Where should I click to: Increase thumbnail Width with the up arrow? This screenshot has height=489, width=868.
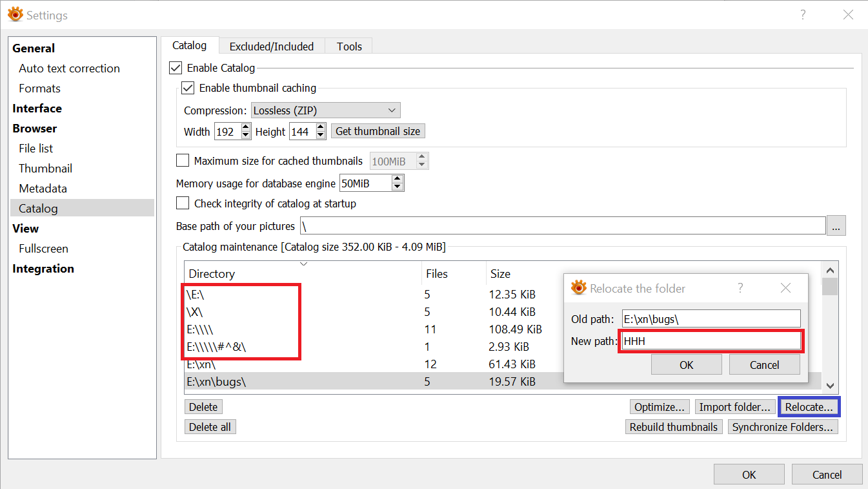pyautogui.click(x=245, y=128)
